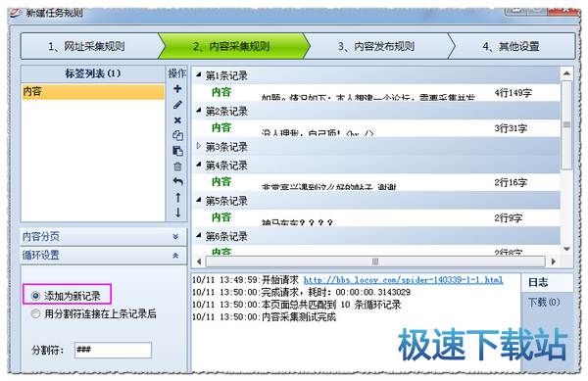The width and height of the screenshot is (588, 381).
Task: Click the 内容 field under 第4条记录
Action: coord(221,182)
